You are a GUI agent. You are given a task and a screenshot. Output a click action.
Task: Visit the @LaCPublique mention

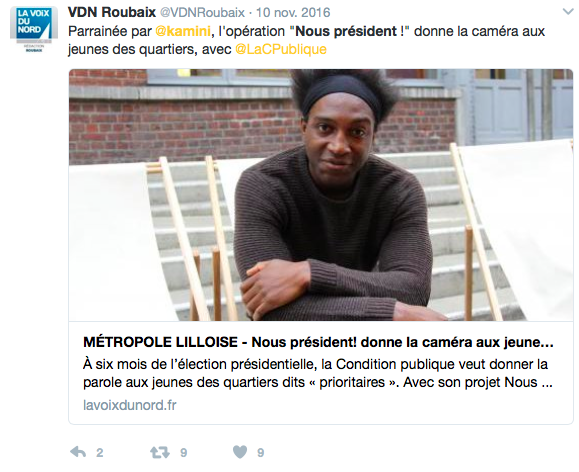(281, 49)
